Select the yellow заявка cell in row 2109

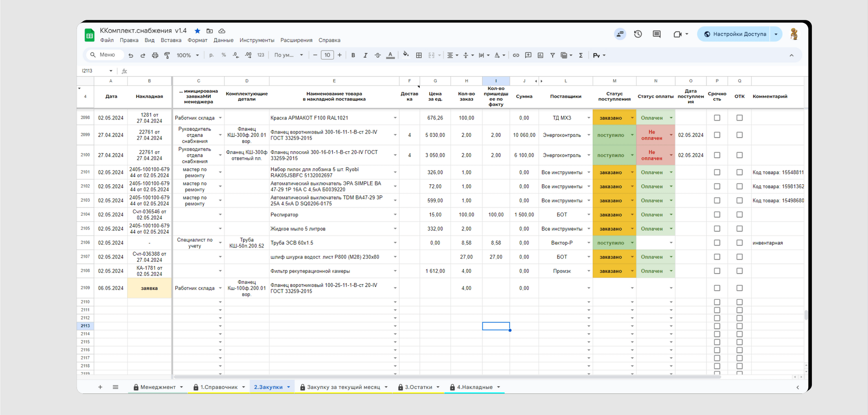[x=149, y=288]
